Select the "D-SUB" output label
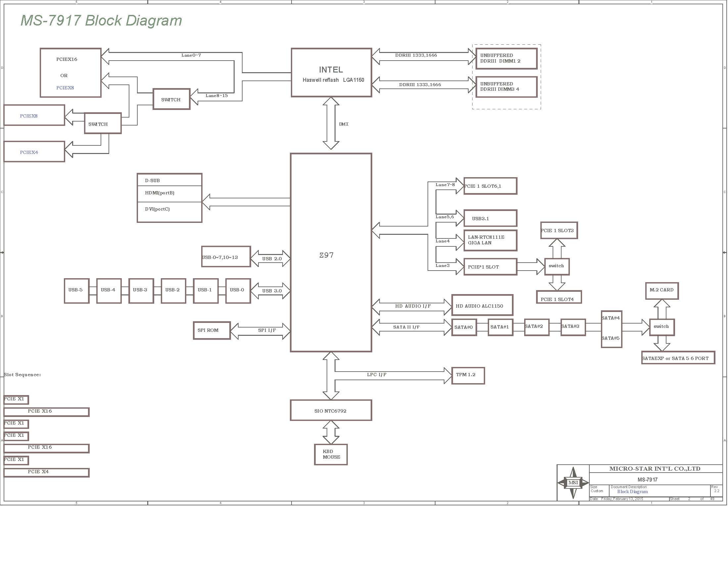The width and height of the screenshot is (728, 563). coord(152,180)
